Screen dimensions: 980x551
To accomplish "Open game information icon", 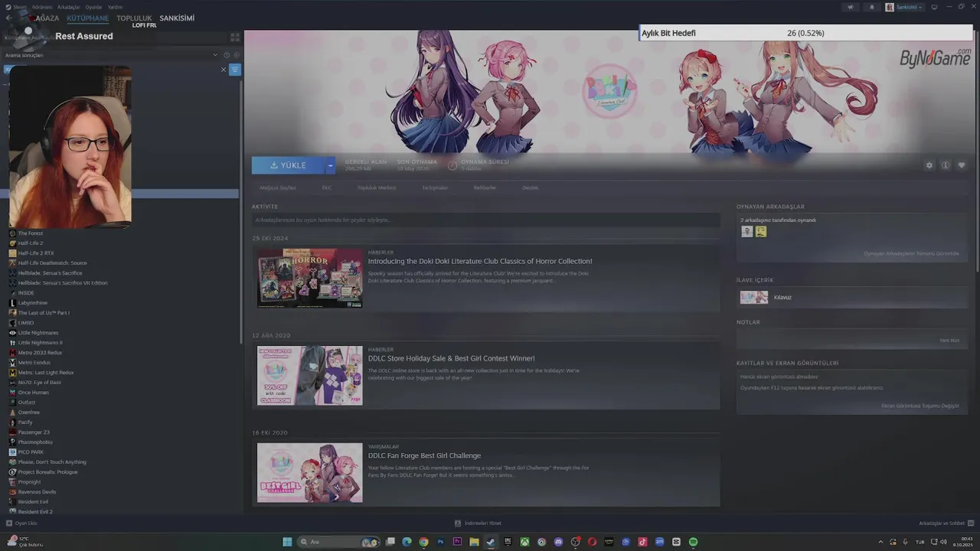I will coord(946,165).
